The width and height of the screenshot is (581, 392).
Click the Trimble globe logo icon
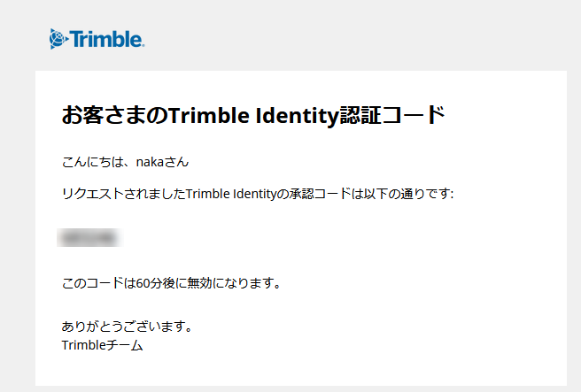58,39
